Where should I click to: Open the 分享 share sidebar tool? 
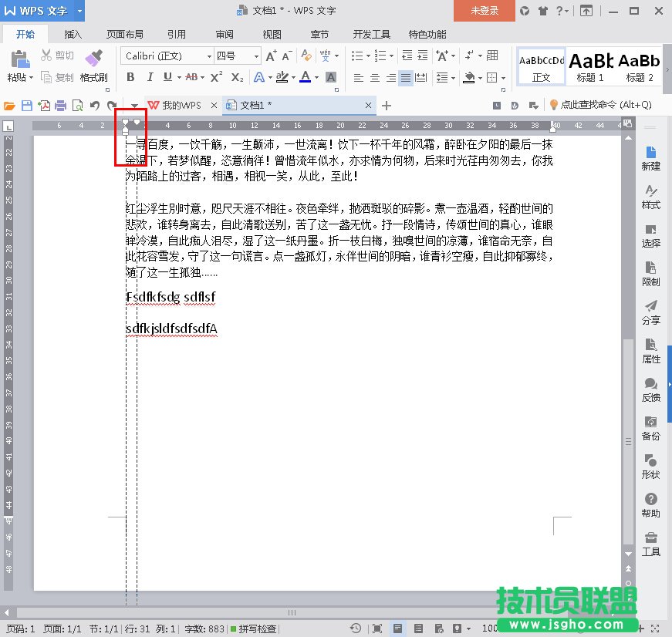tap(650, 312)
